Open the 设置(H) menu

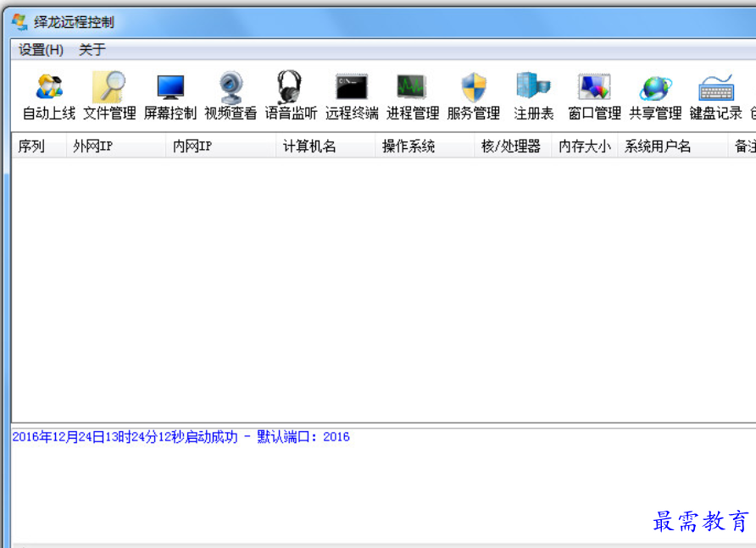[x=41, y=49]
